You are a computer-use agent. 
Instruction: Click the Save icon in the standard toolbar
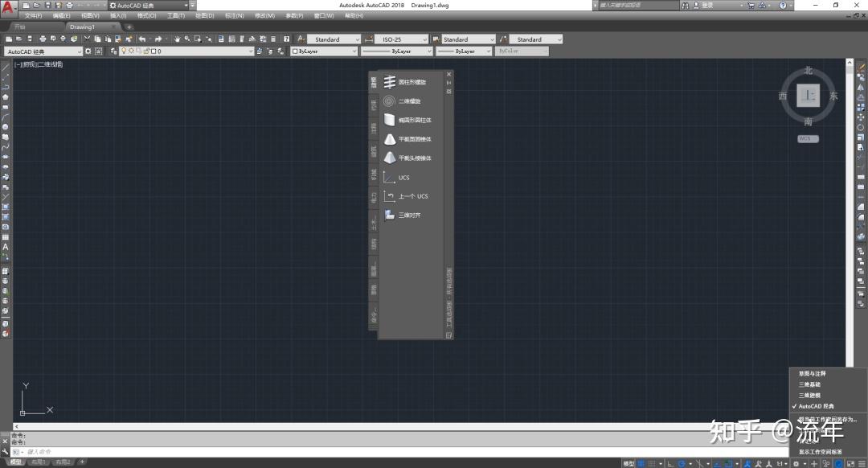tap(30, 39)
